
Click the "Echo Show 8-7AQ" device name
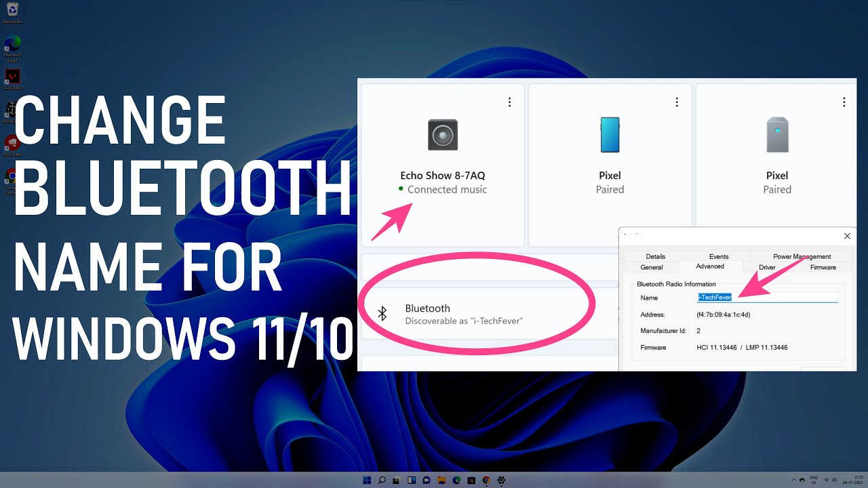pyautogui.click(x=443, y=176)
